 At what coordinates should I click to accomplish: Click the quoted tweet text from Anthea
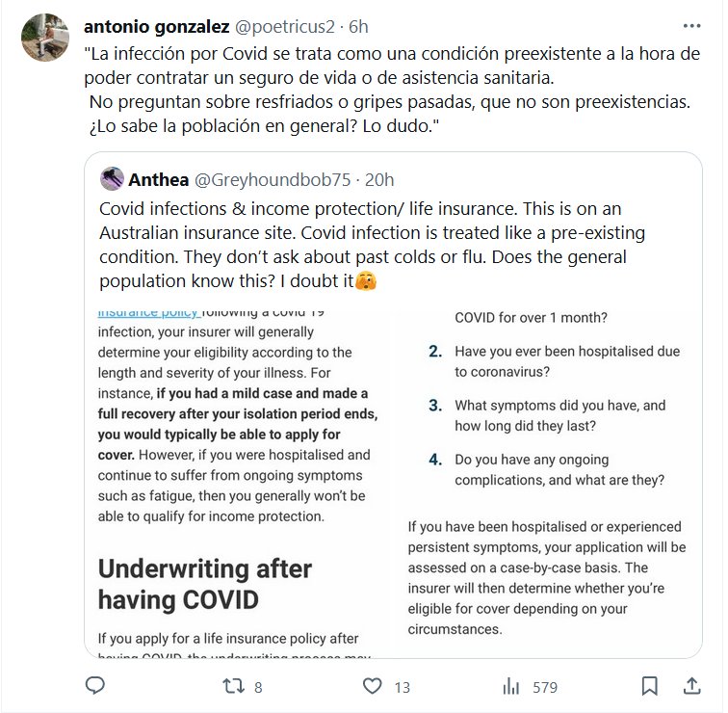click(366, 246)
